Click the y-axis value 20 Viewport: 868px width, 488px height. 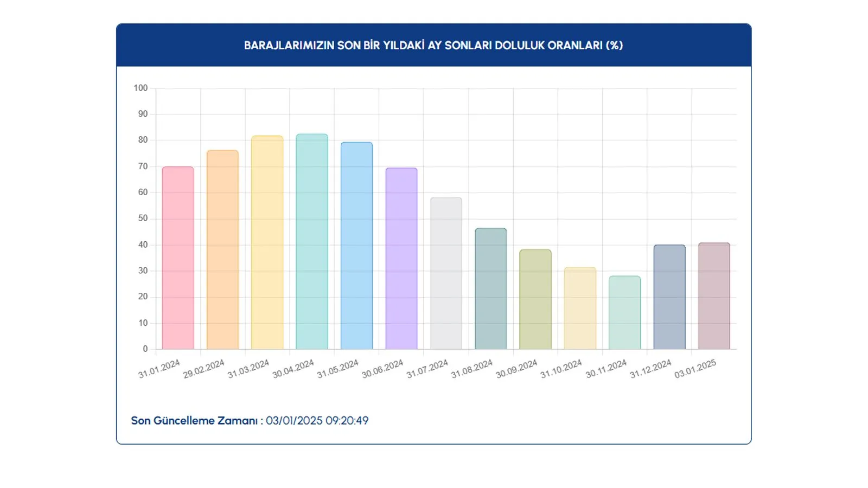pos(143,297)
